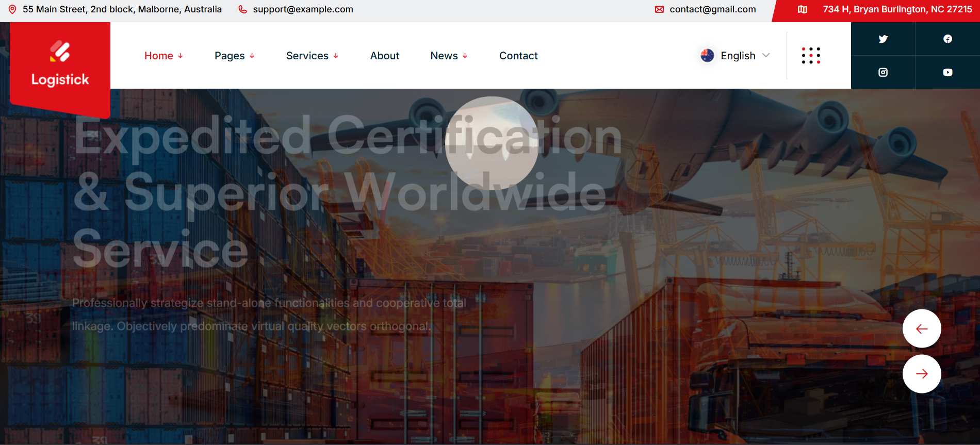Go to the Contact page
The width and height of the screenshot is (980, 445).
518,56
